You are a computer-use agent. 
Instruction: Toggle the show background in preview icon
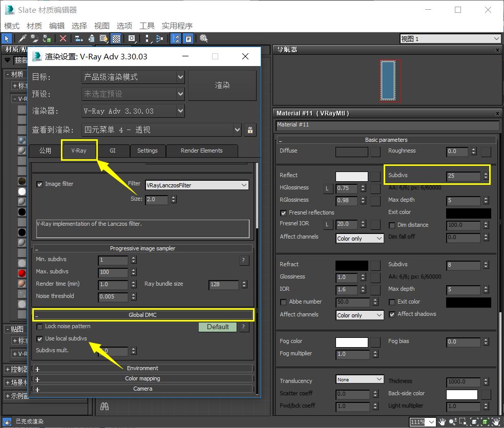click(116, 38)
